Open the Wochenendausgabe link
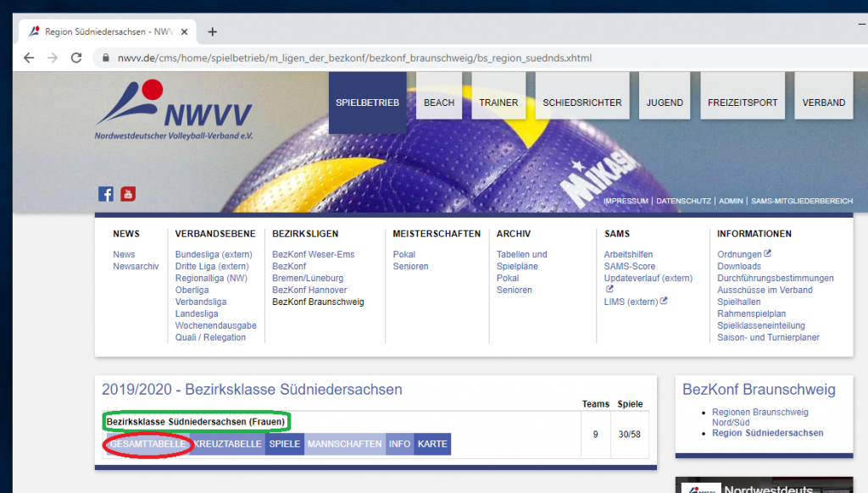Viewport: 868px width, 493px height. tap(216, 326)
